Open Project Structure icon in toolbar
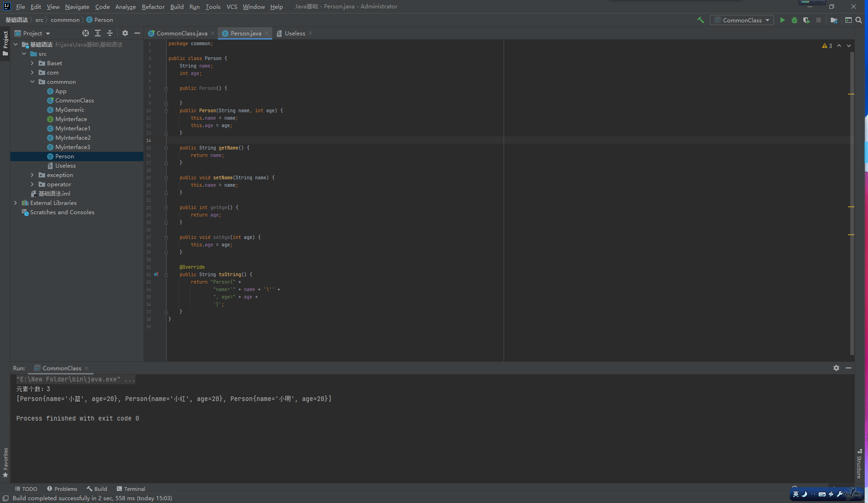 [834, 20]
